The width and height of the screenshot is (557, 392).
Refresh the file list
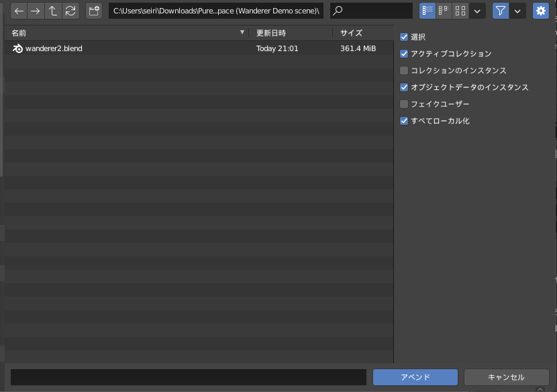70,11
